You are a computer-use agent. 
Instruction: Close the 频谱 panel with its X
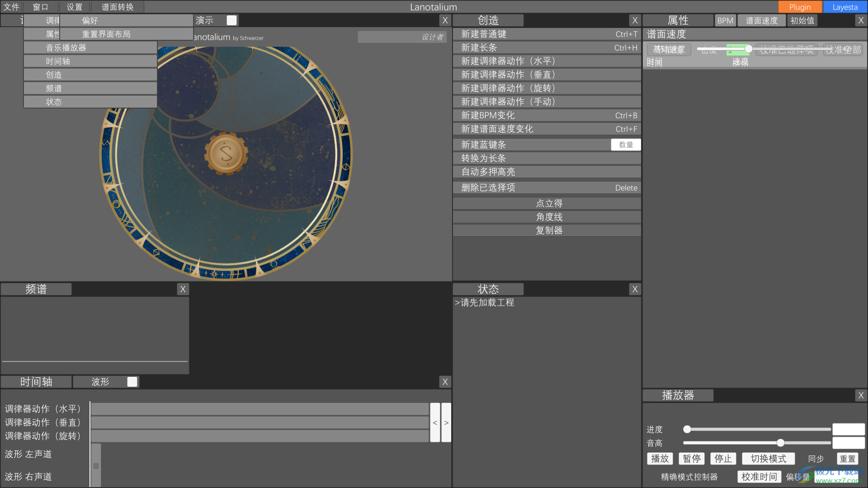[183, 289]
